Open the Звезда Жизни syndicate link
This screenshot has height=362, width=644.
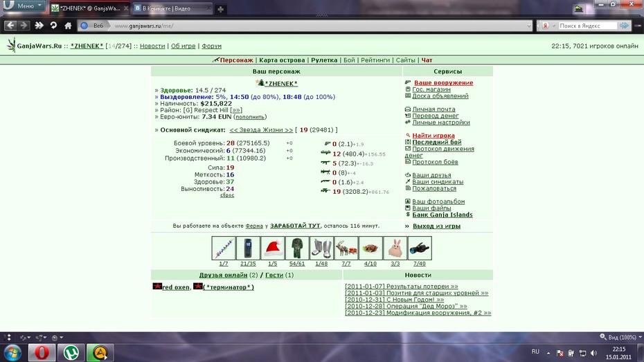tap(261, 129)
